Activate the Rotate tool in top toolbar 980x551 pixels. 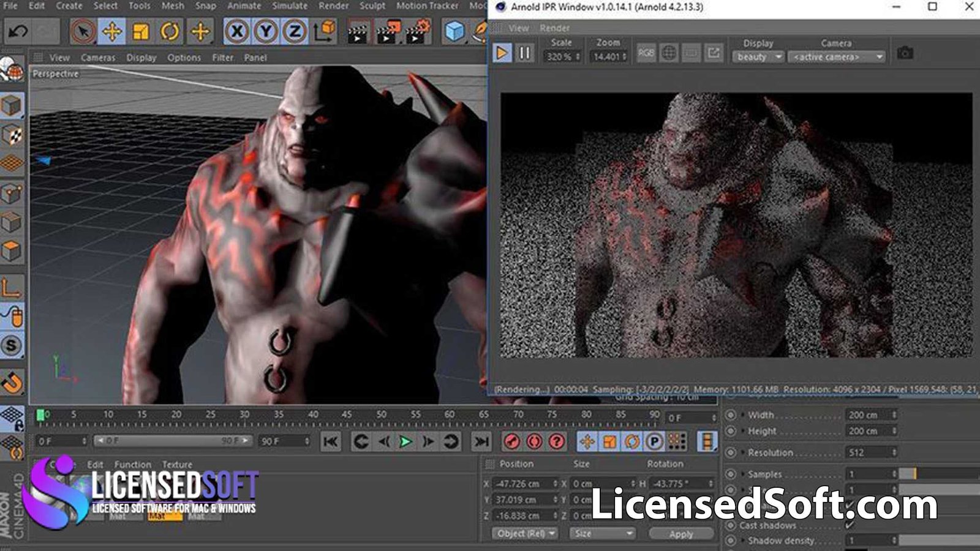pyautogui.click(x=170, y=31)
